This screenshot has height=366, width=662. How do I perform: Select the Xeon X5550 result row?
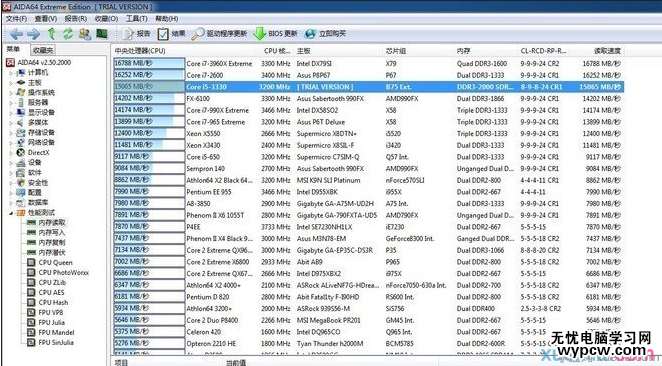(369, 133)
